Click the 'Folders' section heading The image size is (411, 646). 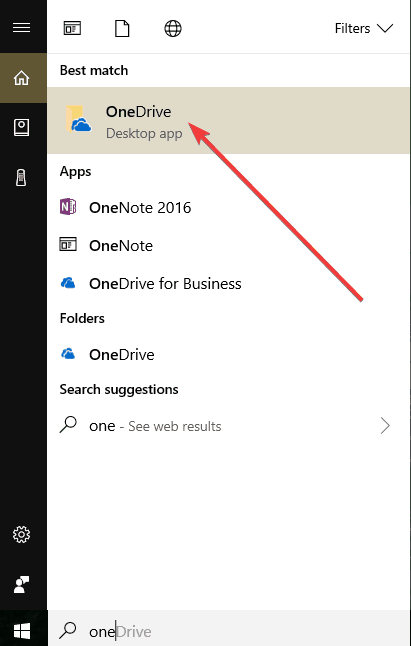[82, 318]
